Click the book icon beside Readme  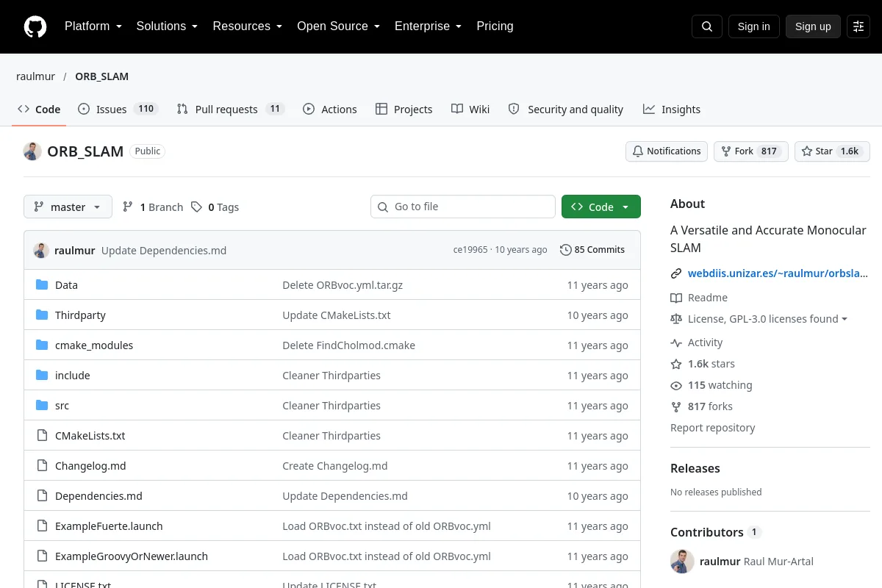tap(676, 298)
